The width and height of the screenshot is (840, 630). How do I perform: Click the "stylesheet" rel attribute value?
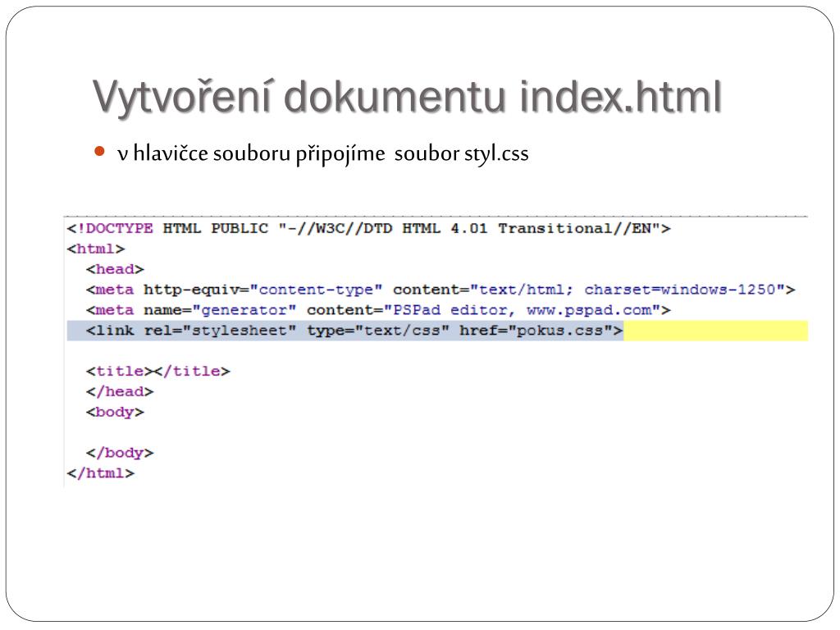240,331
